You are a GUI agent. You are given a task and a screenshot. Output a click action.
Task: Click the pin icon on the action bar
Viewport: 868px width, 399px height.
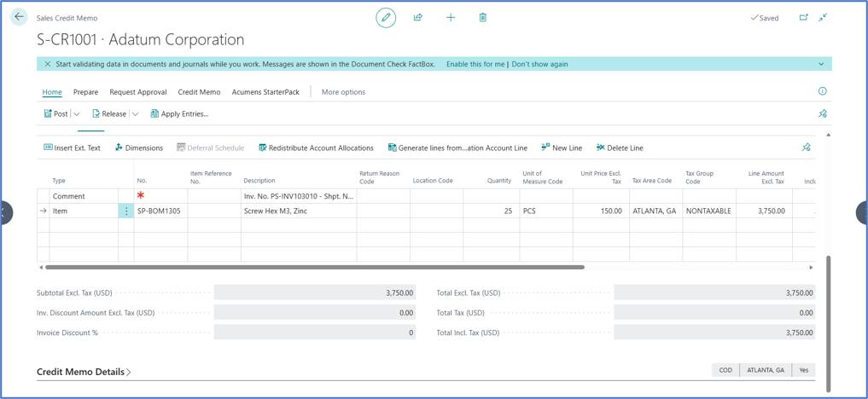pyautogui.click(x=822, y=114)
